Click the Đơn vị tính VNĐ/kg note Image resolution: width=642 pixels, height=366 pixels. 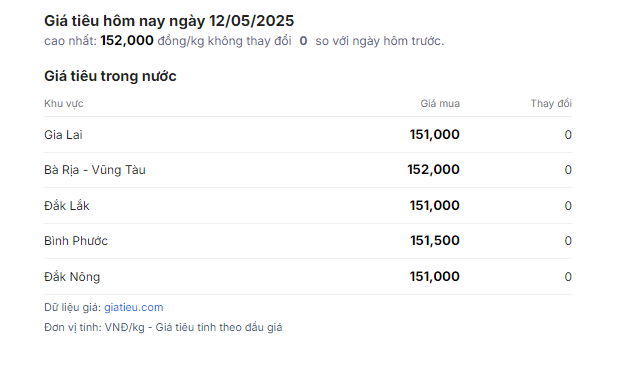tap(163, 328)
